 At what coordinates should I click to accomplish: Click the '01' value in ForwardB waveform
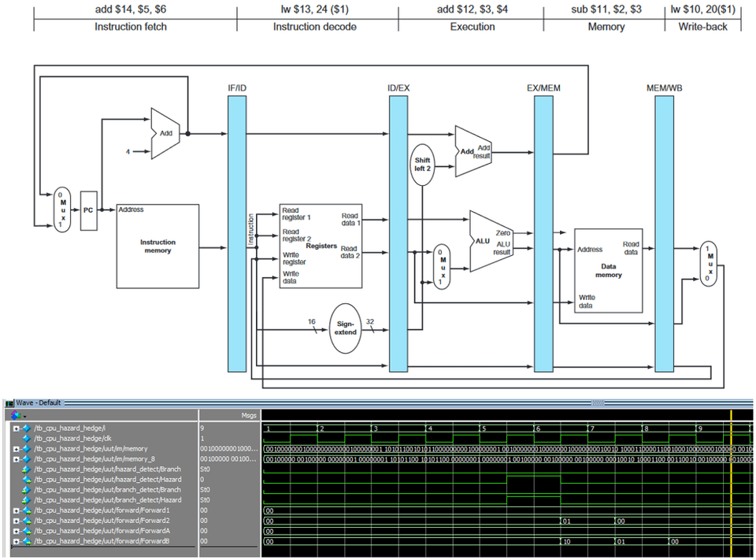tap(621, 542)
